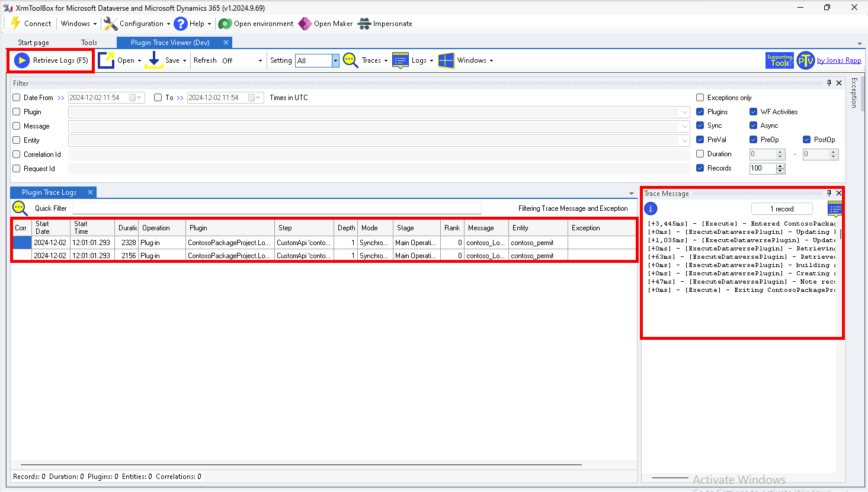The width and height of the screenshot is (868, 492).
Task: Open the Setting combo box dropdown
Action: coord(335,60)
